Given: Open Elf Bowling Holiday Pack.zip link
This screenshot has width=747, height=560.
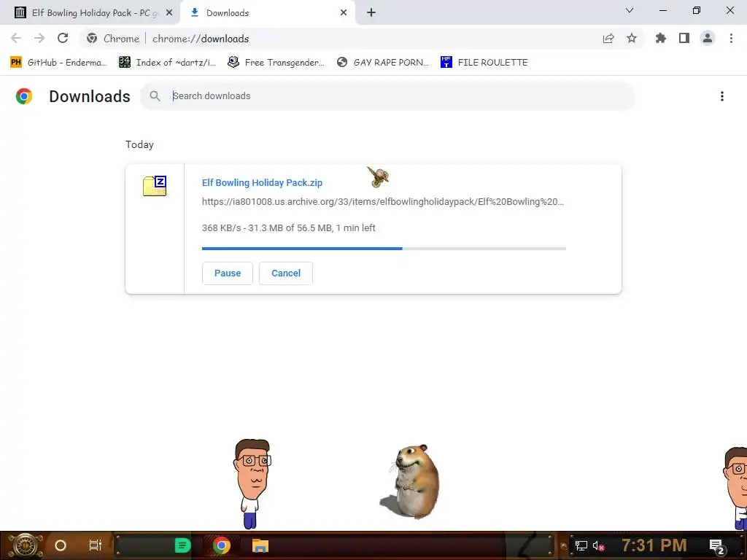Looking at the screenshot, I should [262, 183].
